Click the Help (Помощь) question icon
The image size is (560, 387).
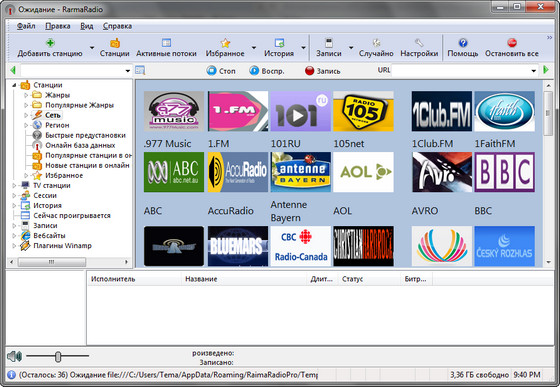point(463,43)
